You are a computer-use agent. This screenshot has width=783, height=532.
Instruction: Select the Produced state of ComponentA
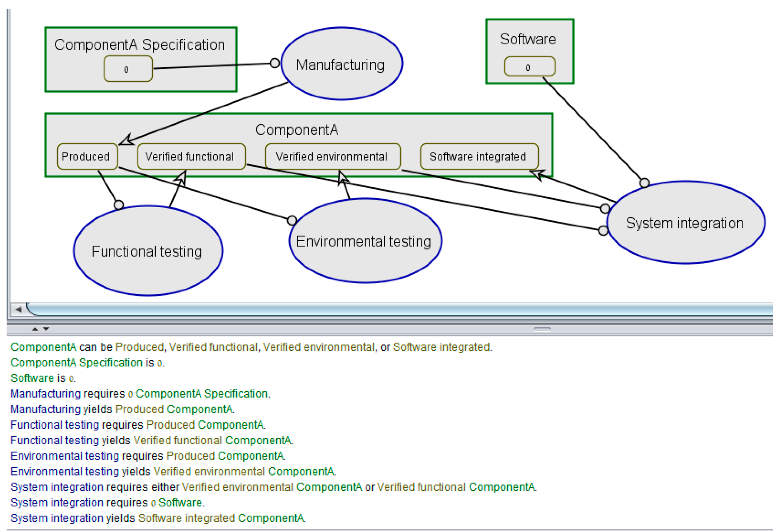(x=87, y=157)
